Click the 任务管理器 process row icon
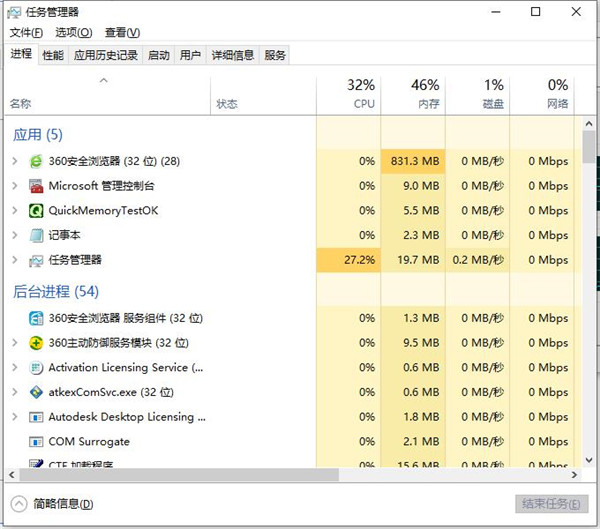Screen dimensions: 600x529 [x=36, y=260]
